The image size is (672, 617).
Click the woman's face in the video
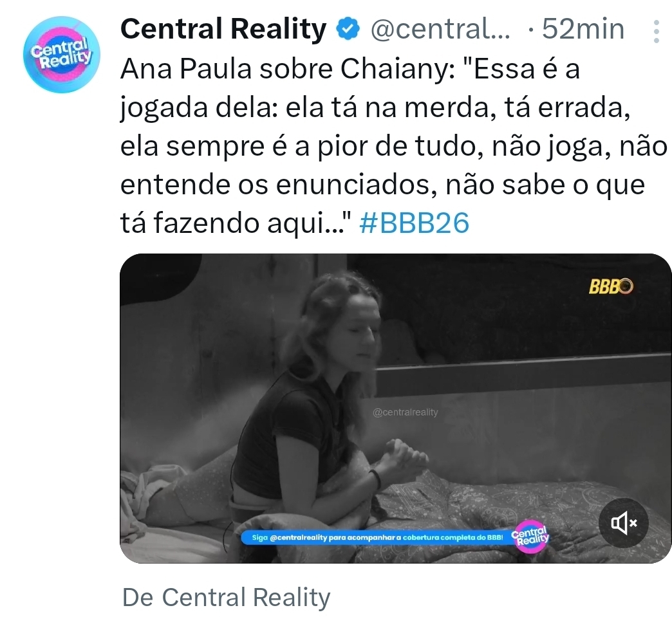(361, 330)
